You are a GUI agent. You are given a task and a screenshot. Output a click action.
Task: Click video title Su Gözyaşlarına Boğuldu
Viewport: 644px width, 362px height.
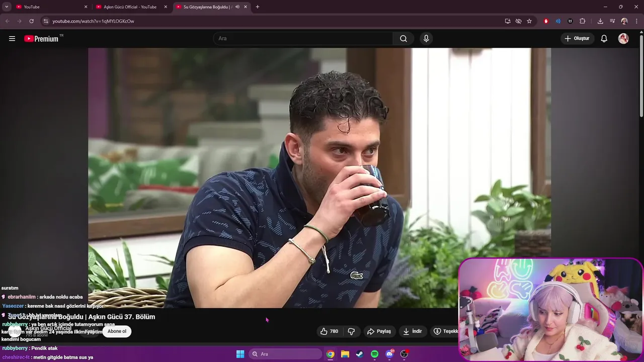82,317
